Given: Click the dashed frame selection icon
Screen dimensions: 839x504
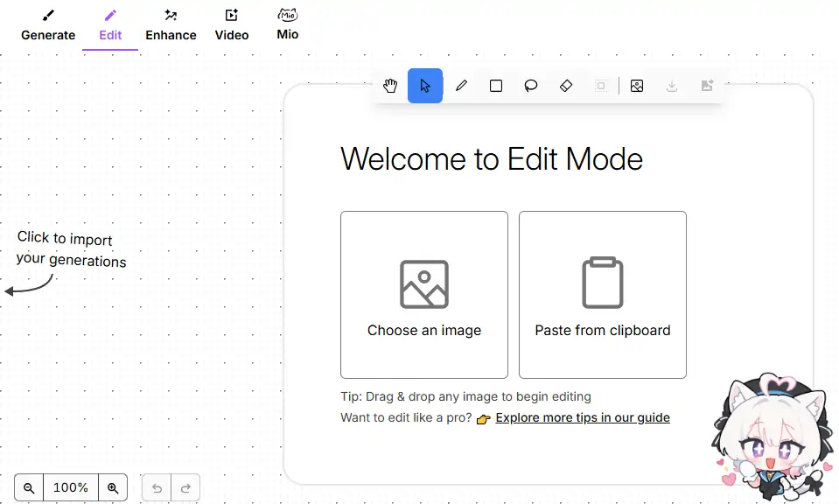Looking at the screenshot, I should click(x=601, y=86).
